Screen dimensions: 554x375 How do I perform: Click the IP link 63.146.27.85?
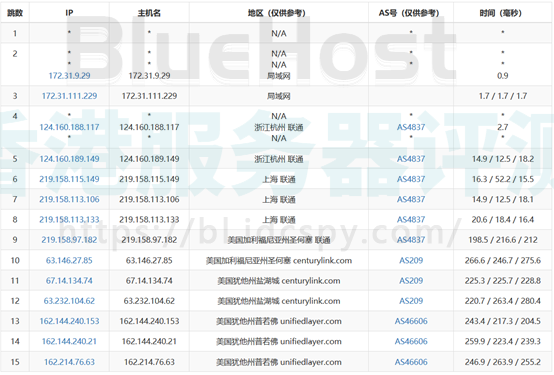(69, 260)
